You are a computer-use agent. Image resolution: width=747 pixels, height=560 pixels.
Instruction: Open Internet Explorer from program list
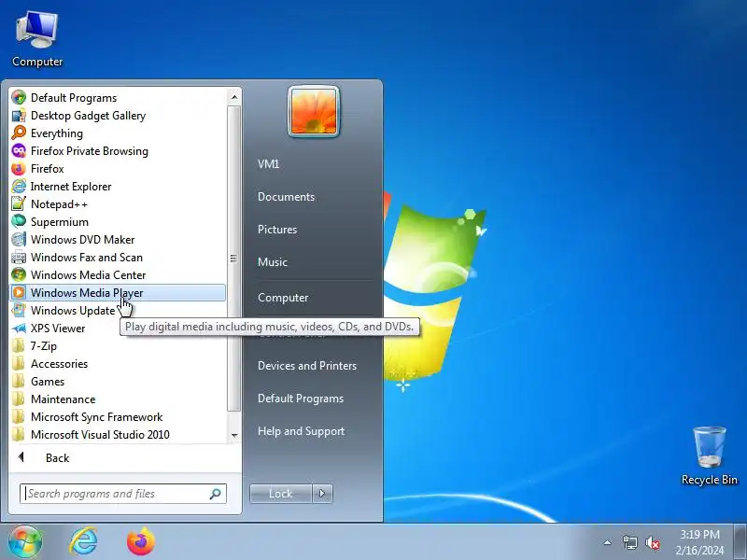tap(19, 186)
